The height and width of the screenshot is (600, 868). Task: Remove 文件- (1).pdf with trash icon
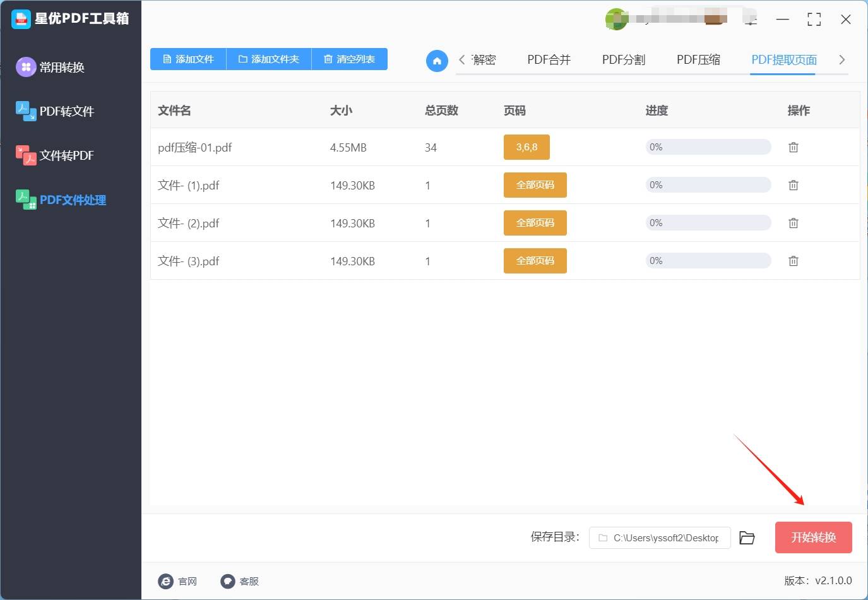[794, 185]
